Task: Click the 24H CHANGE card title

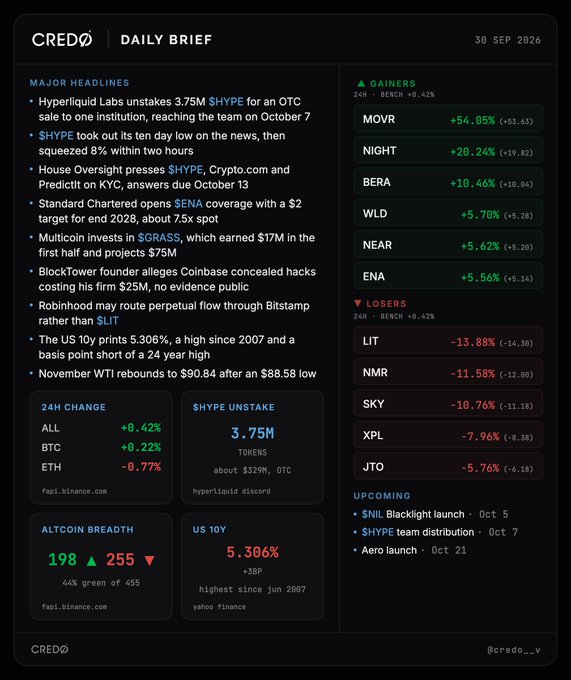Action: (x=74, y=407)
